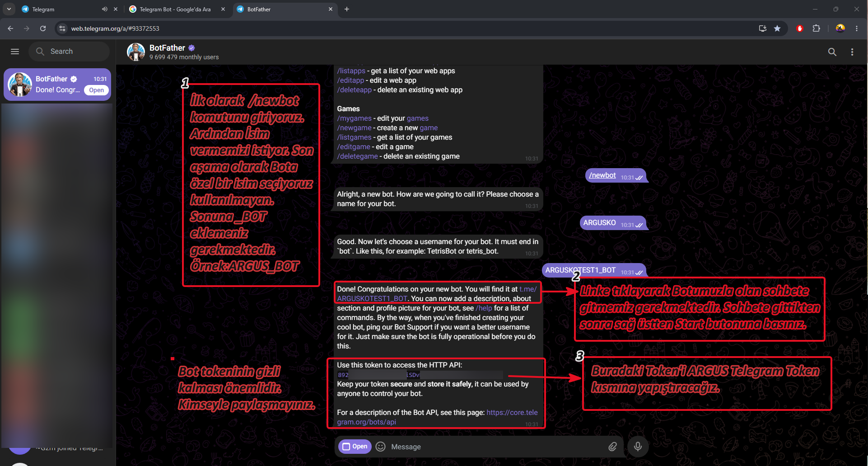Click the Search chats field
Screen dimensions: 868x466
pos(70,52)
